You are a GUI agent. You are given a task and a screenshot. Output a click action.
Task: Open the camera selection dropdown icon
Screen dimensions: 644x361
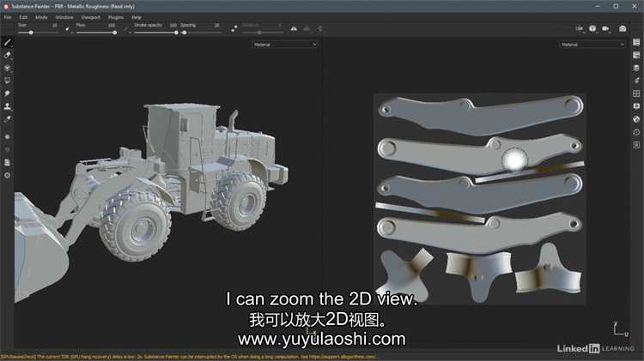(x=606, y=28)
